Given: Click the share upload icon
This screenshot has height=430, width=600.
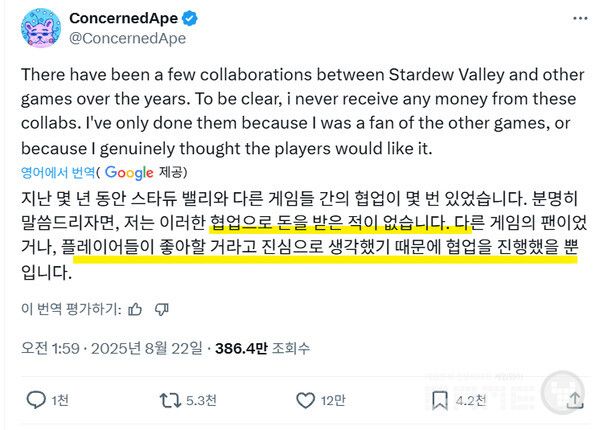Looking at the screenshot, I should click(574, 400).
